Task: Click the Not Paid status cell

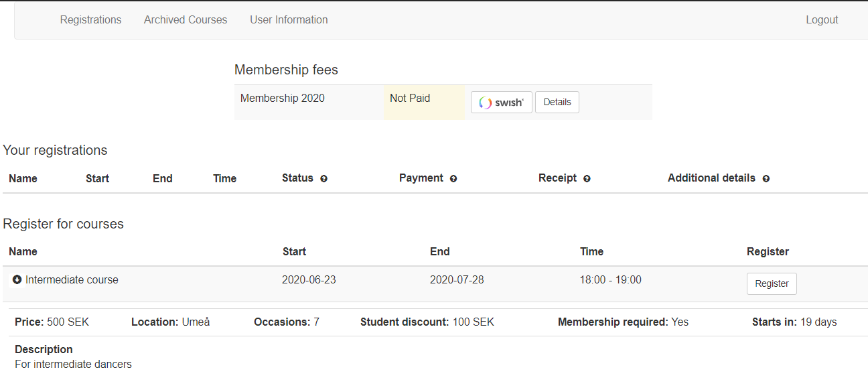Action: click(x=410, y=99)
